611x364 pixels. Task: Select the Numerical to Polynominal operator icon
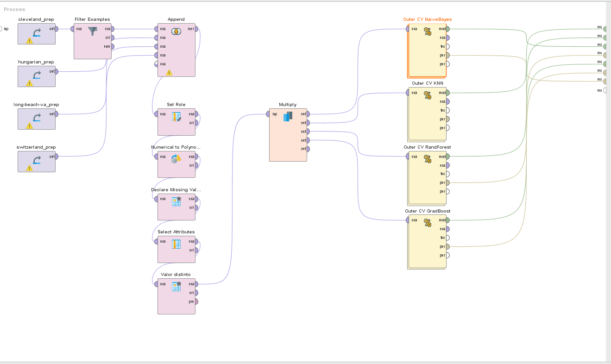176,159
